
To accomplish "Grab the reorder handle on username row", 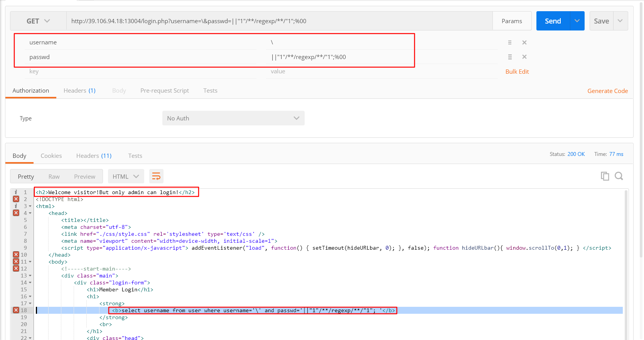I will click(x=510, y=42).
